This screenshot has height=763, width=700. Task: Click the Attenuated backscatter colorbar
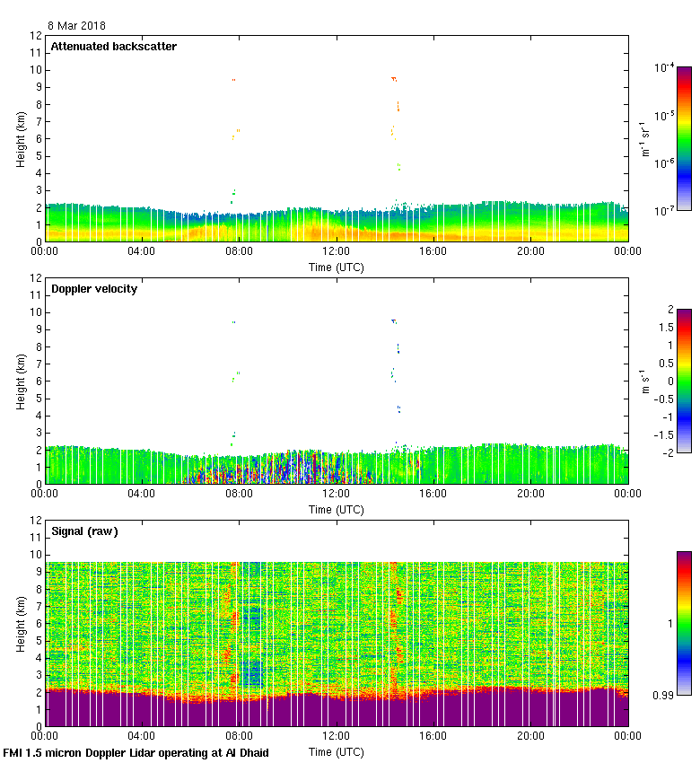(684, 137)
